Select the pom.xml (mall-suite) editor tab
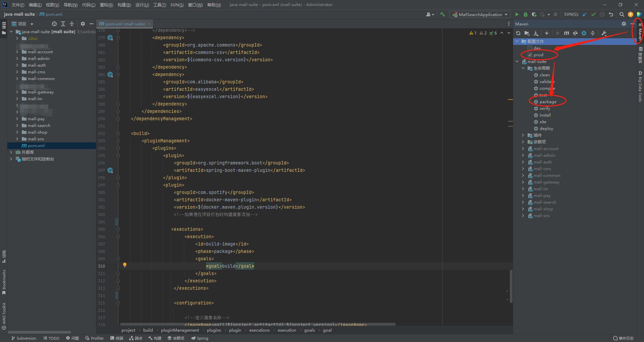 [124, 24]
